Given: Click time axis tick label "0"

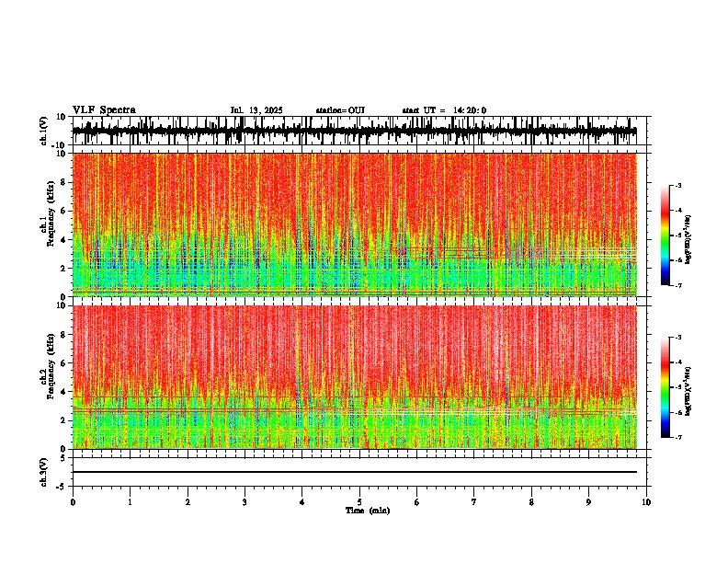Looking at the screenshot, I should tap(73, 502).
